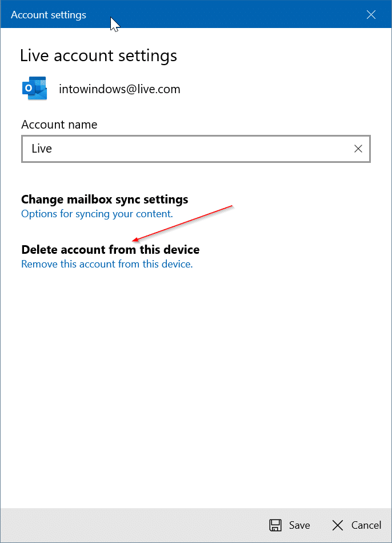Close the Account settings window
Viewport: 392px width, 543px height.
(x=371, y=14)
